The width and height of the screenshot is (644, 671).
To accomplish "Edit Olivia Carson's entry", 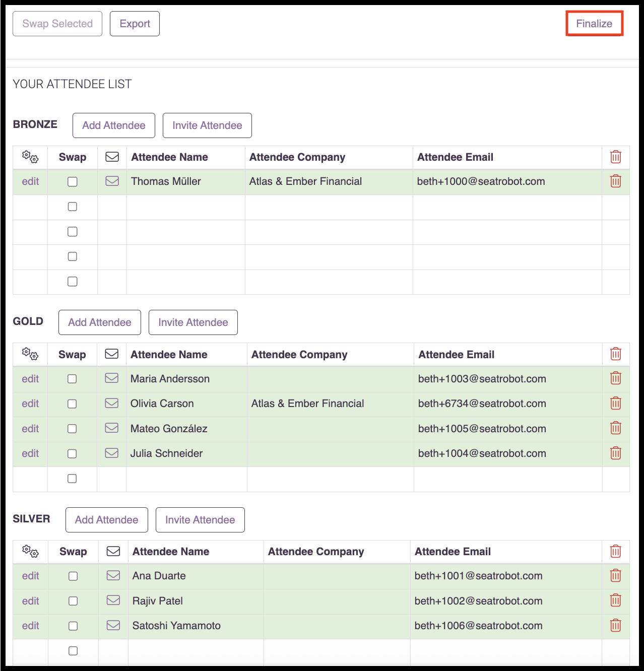I will (x=30, y=404).
